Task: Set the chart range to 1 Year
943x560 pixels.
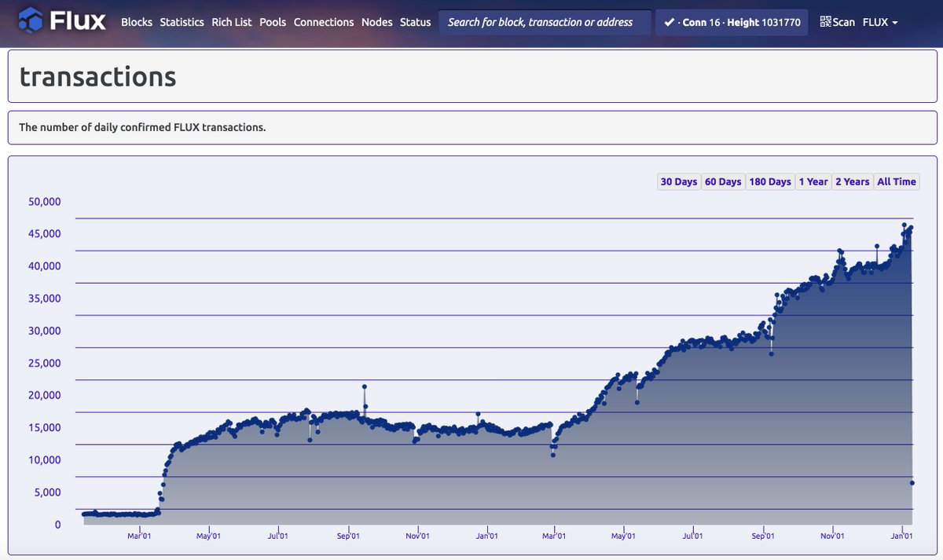Action: coord(813,181)
